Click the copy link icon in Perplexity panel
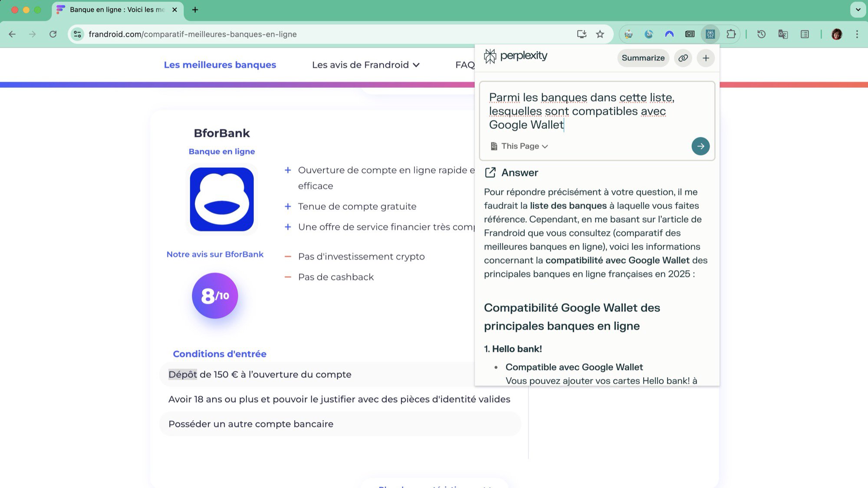Viewport: 868px width, 488px height. click(x=683, y=58)
